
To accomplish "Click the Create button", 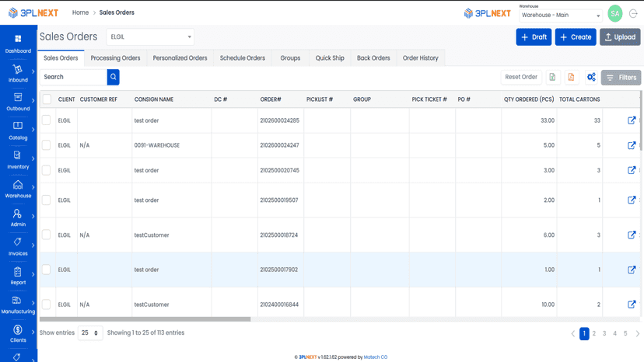I will pyautogui.click(x=576, y=37).
